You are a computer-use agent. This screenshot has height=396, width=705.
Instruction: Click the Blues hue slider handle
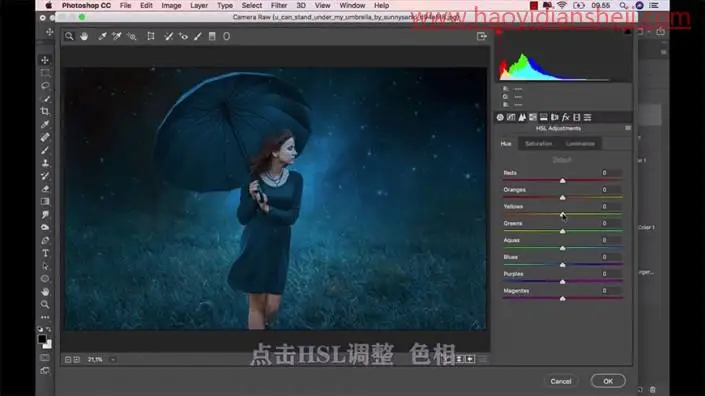click(562, 265)
